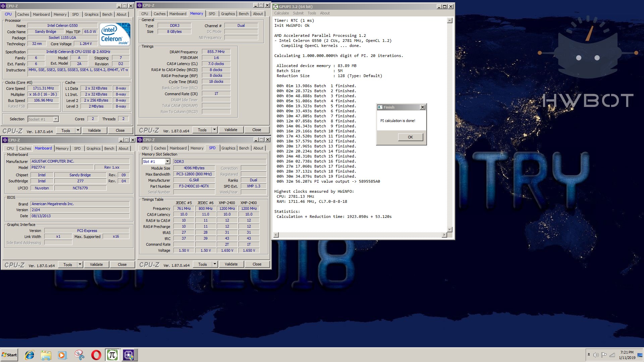
Task: Switch to Graphics tab in Memory window
Action: 228,14
